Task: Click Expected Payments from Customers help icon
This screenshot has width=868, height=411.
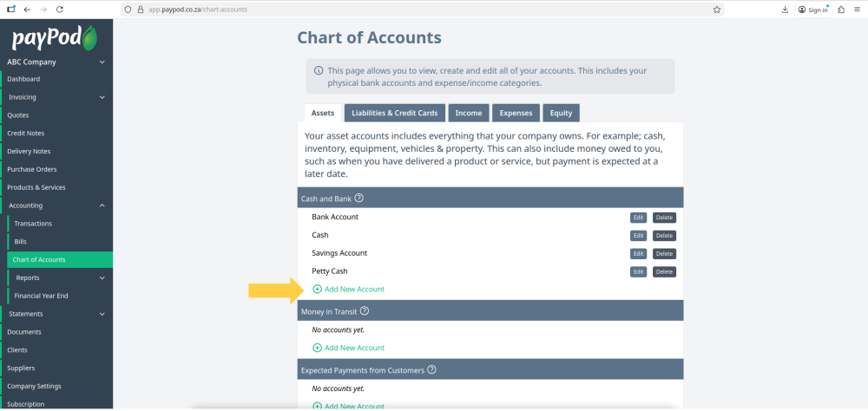Action: 431,370
